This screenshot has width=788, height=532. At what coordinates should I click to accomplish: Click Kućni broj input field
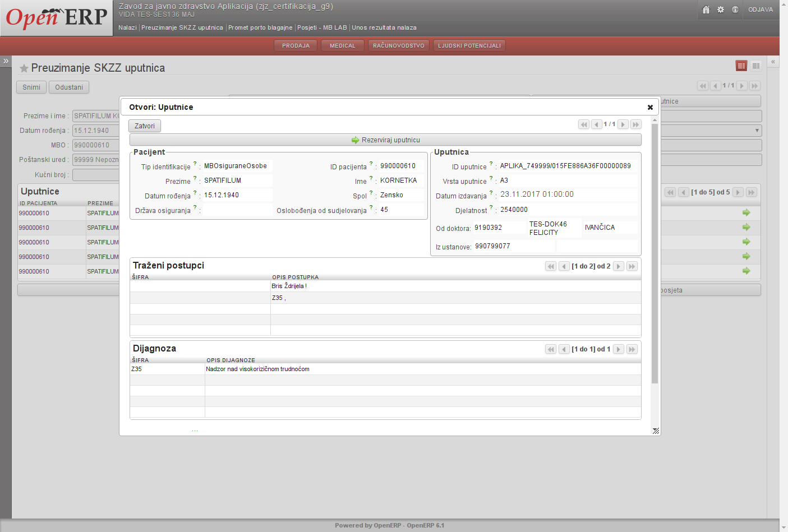pos(96,175)
